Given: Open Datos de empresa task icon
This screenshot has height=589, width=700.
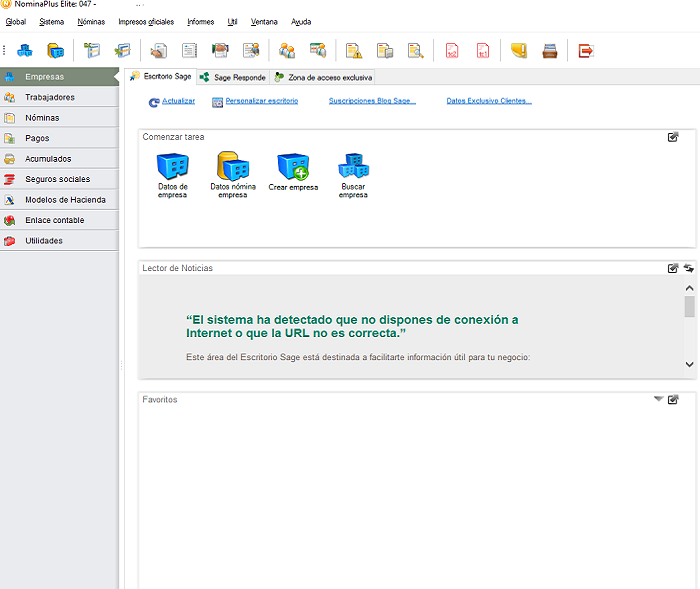Looking at the screenshot, I should coord(172,167).
